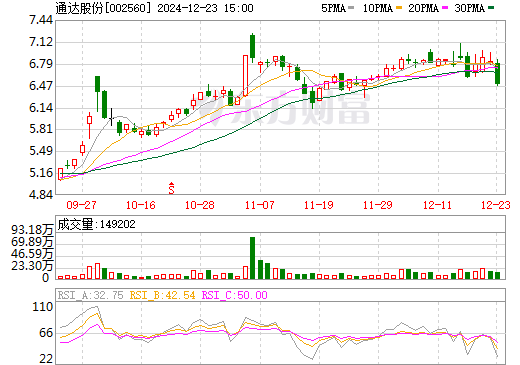Click the 11-29 date label
Image resolution: width=520 pixels, height=365 pixels.
click(x=378, y=205)
